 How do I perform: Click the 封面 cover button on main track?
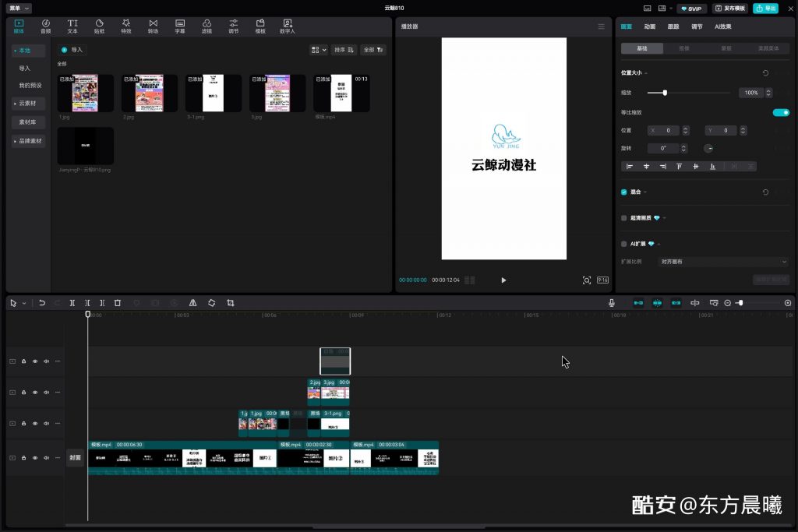pos(76,458)
